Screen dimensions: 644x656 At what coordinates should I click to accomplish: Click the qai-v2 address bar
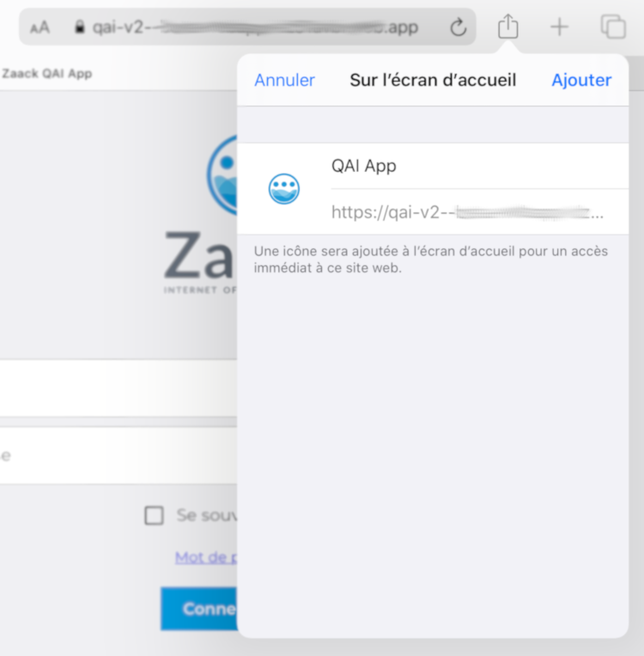247,27
